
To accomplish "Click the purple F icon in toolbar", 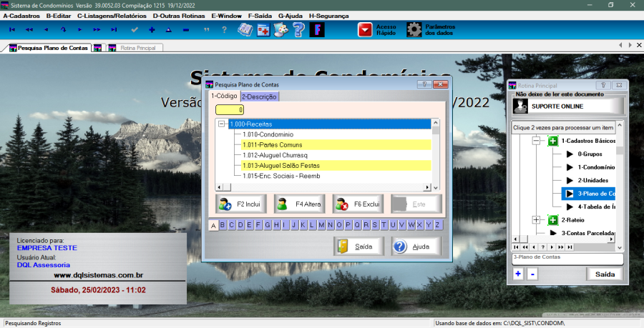I will (x=316, y=29).
